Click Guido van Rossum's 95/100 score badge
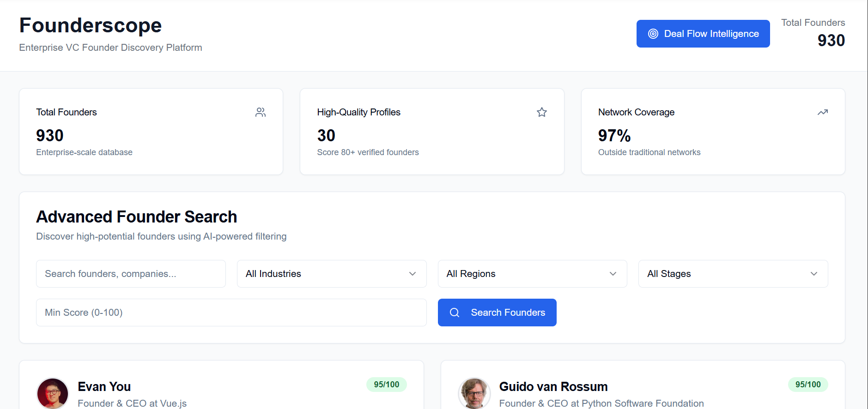Image resolution: width=868 pixels, height=409 pixels. coord(807,385)
